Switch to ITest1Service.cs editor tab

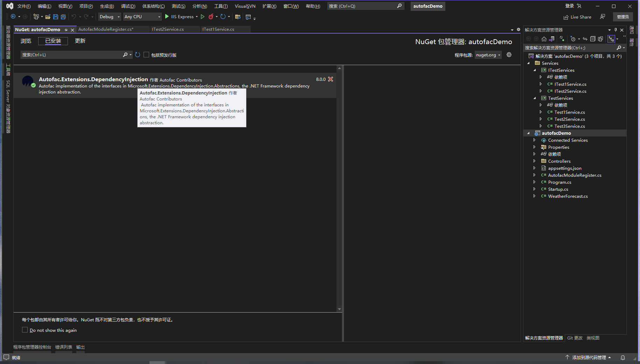point(218,29)
